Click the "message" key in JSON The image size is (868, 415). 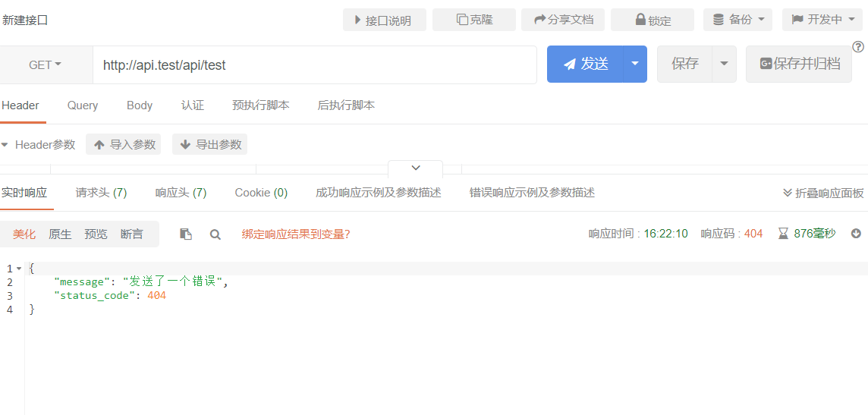point(81,282)
